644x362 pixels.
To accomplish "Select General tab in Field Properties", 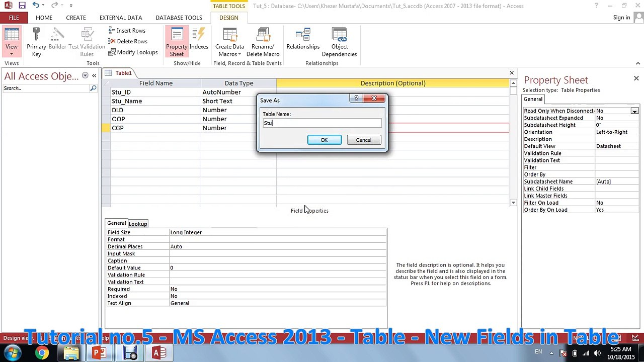I will [x=116, y=223].
